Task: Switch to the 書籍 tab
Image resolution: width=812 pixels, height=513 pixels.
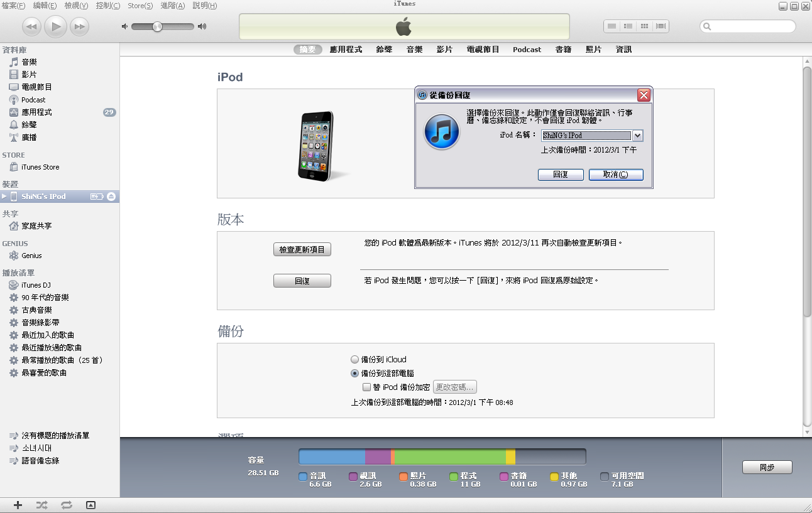Action: coord(563,50)
